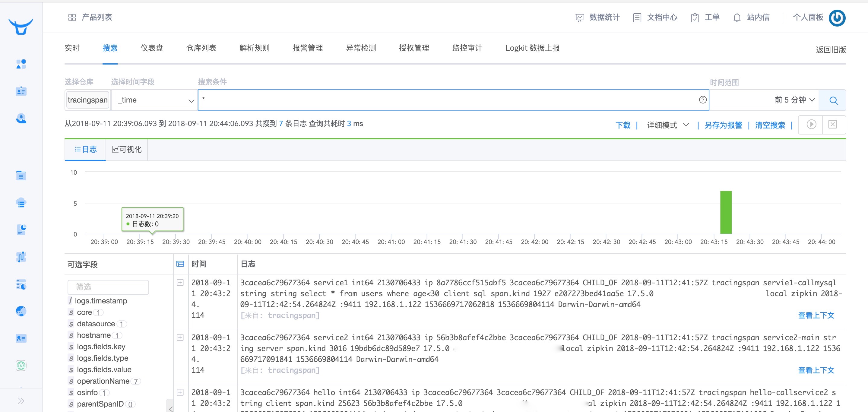868x412 pixels.
Task: Click 下载 link
Action: click(x=623, y=125)
